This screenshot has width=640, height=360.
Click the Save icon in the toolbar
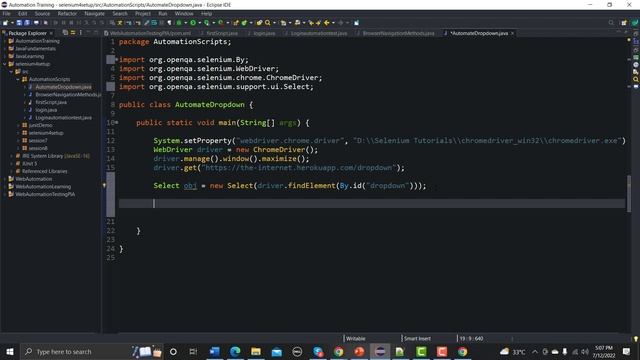pyautogui.click(x=19, y=23)
